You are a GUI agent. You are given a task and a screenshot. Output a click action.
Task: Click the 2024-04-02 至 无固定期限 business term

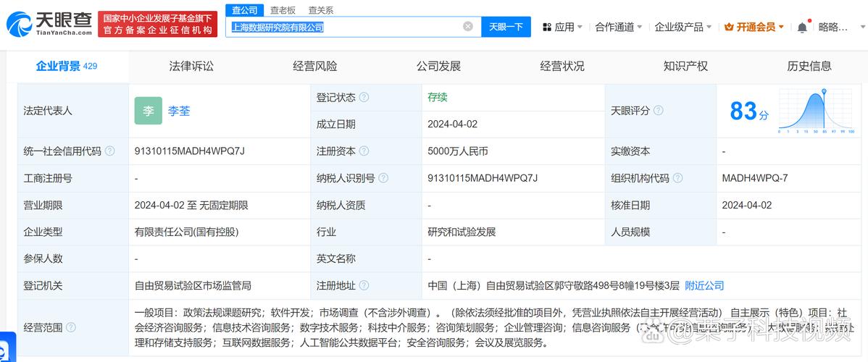point(191,206)
